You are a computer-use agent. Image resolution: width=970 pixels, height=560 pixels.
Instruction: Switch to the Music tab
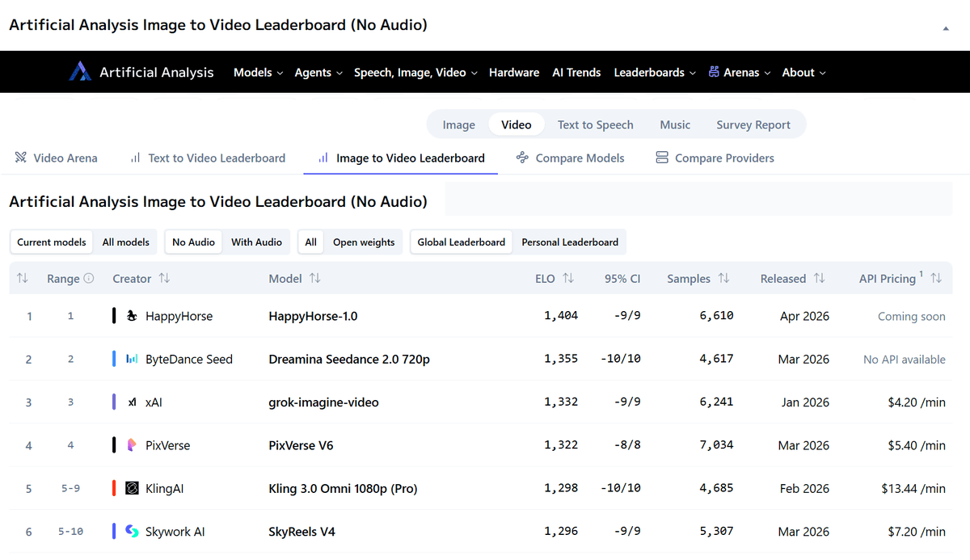(x=675, y=124)
